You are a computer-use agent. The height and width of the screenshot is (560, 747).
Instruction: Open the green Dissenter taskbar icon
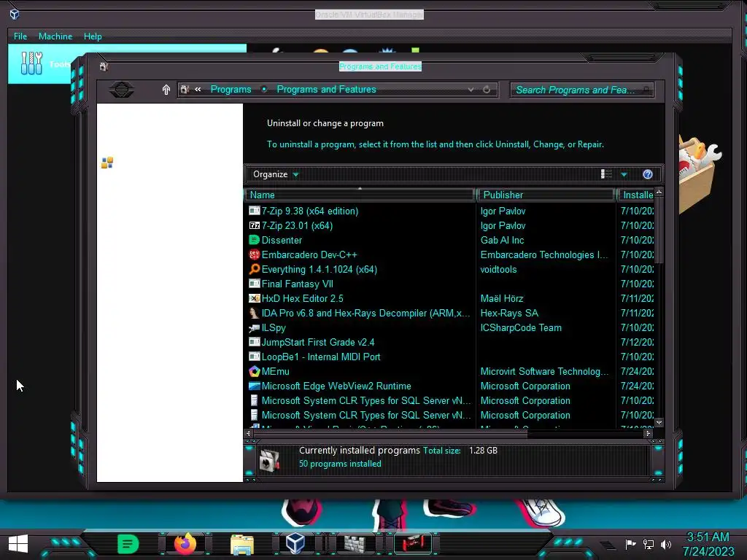pos(128,544)
